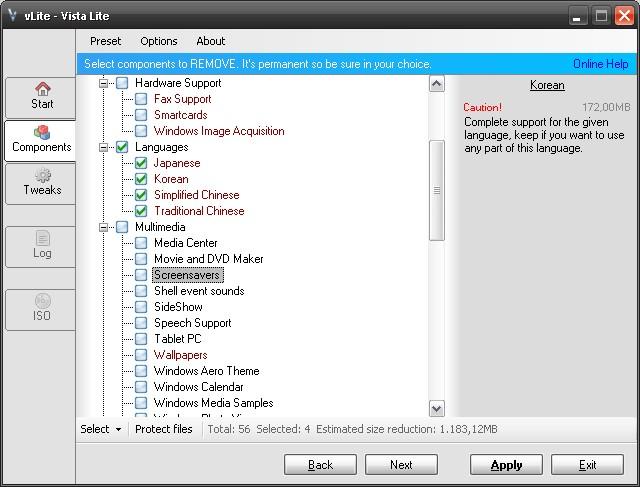640x487 pixels.
Task: Click the scroll down arrow
Action: pyautogui.click(x=437, y=409)
